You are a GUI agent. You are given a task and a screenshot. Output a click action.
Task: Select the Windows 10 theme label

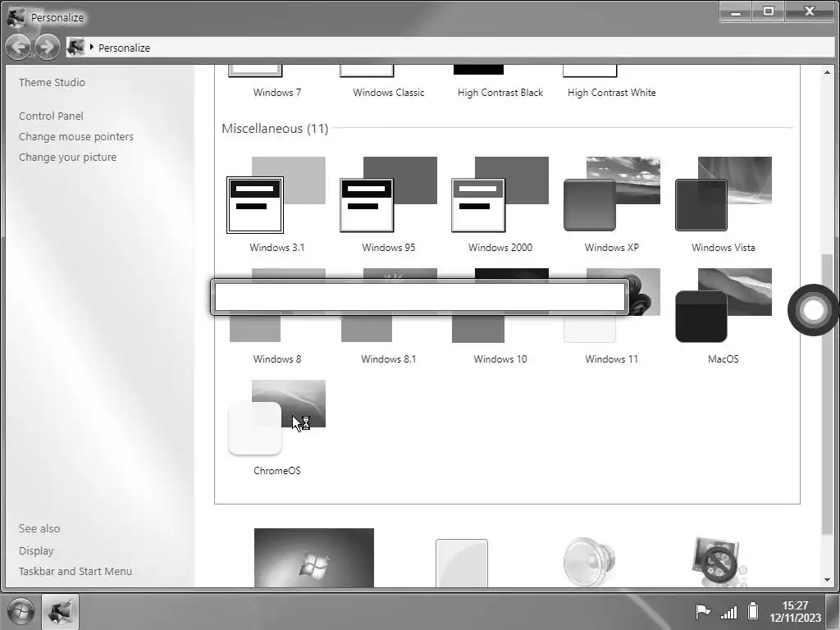(x=500, y=359)
